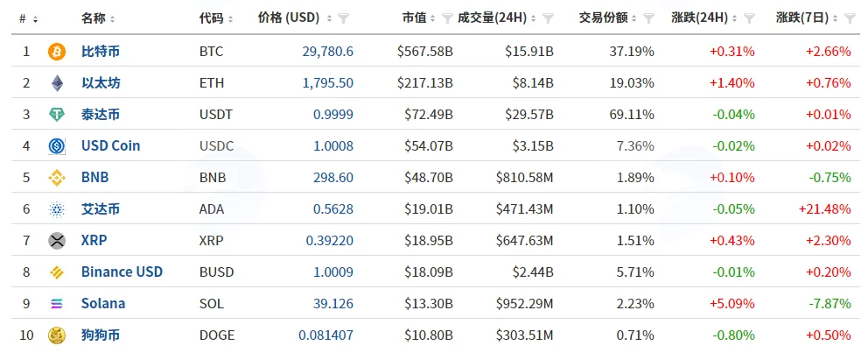Screen dimensions: 868x360
Task: Select trade share 19.03%
Action: pyautogui.click(x=632, y=83)
